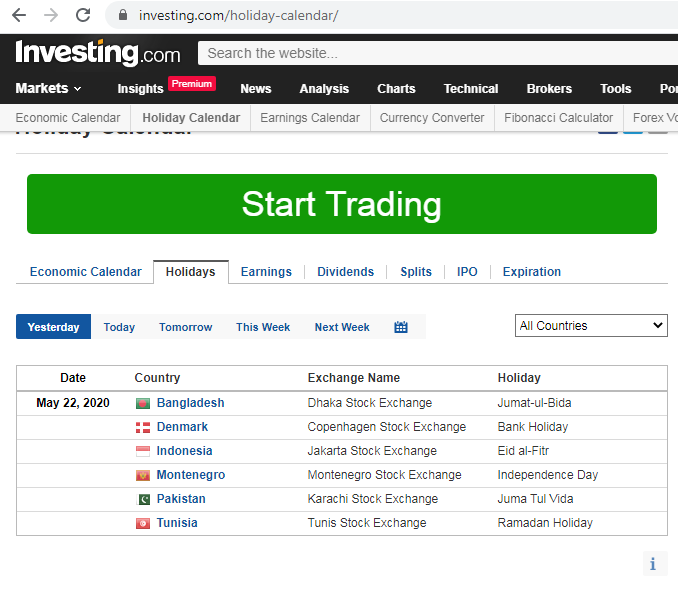Focus the Search the website field
The width and height of the screenshot is (678, 614).
[x=438, y=53]
